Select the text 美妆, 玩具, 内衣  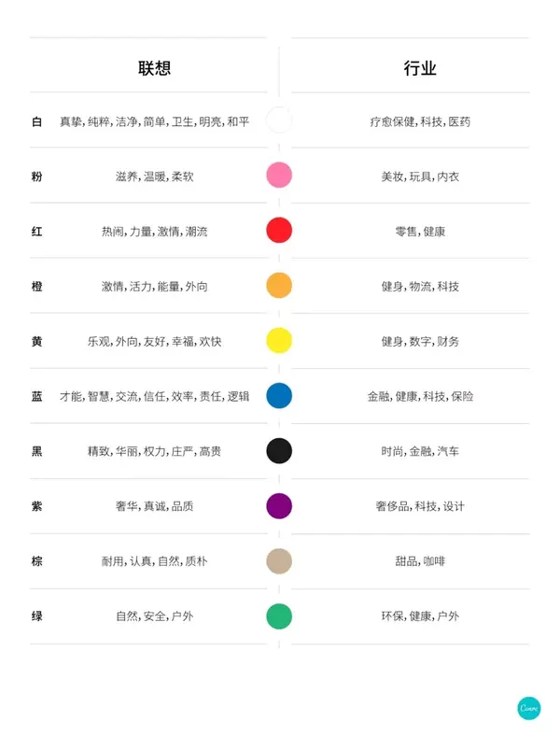tap(420, 177)
